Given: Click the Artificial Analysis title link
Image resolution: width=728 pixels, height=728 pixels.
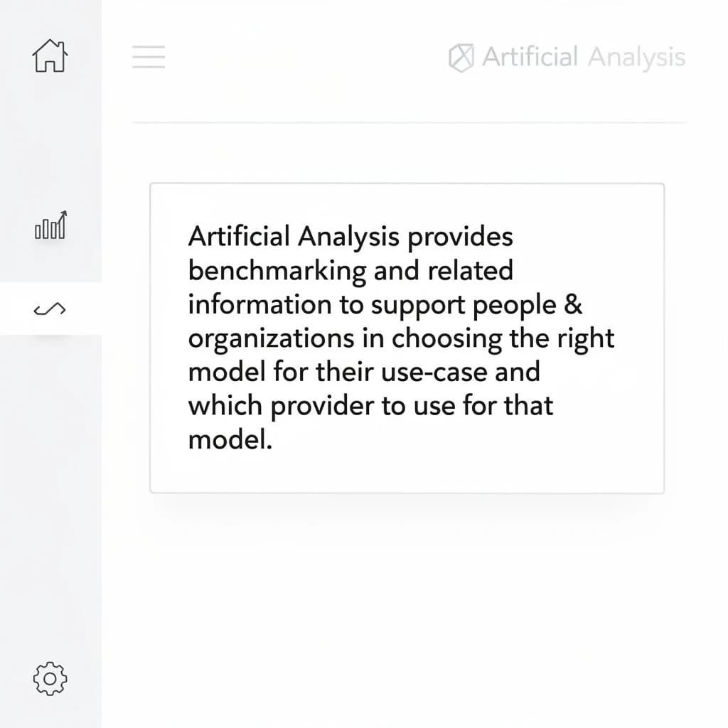Looking at the screenshot, I should point(583,57).
